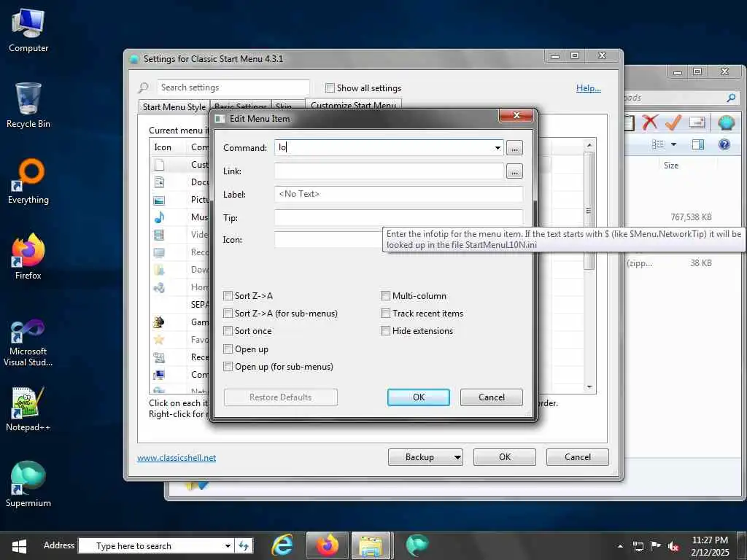This screenshot has height=560, width=747.
Task: Switch to the Customize Start Menu tab
Action: [354, 105]
